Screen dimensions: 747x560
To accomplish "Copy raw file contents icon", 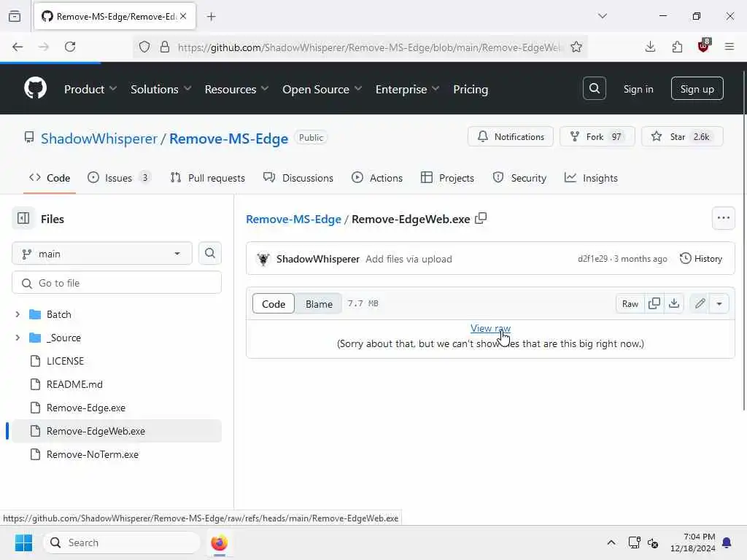I will (654, 303).
